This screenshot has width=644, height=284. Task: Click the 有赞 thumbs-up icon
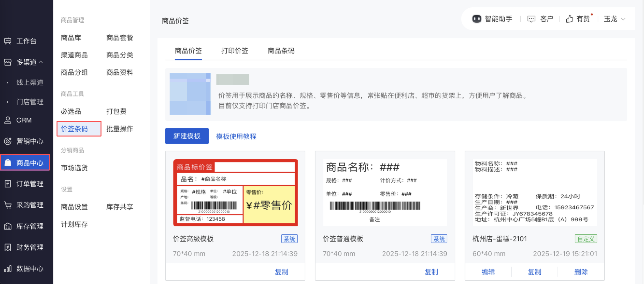point(569,19)
